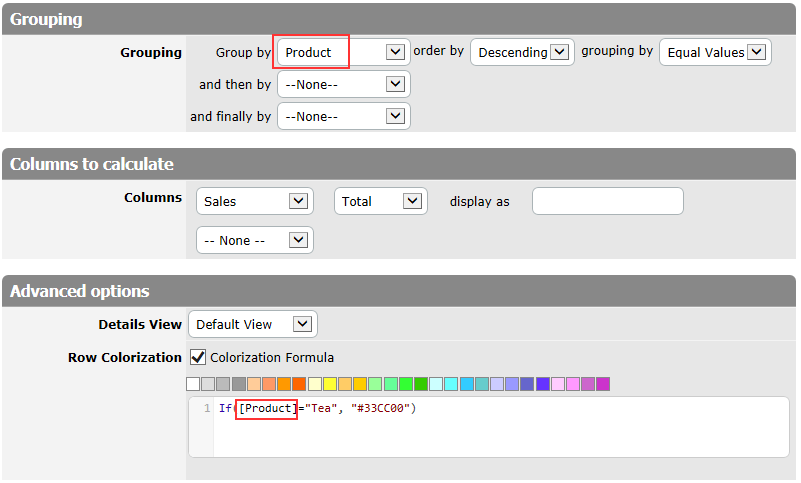Expand the 'and then by' dropdown
The height and width of the screenshot is (483, 801).
point(344,84)
